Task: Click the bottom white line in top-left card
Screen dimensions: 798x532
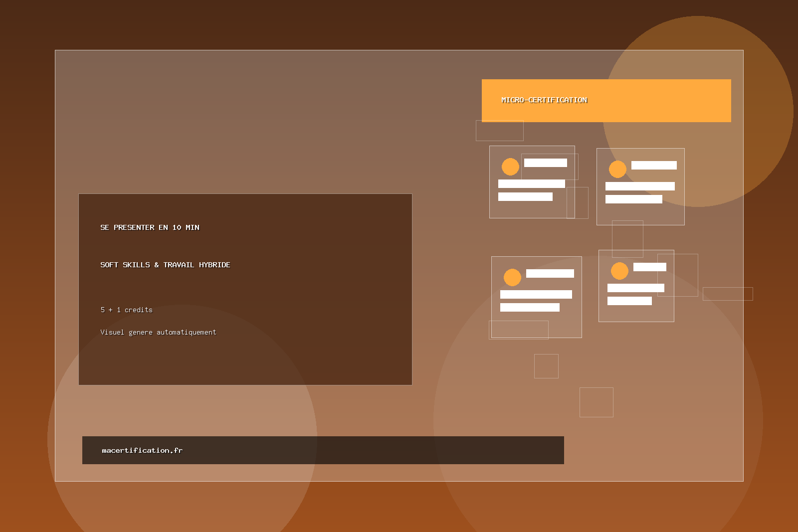Action: [525, 196]
